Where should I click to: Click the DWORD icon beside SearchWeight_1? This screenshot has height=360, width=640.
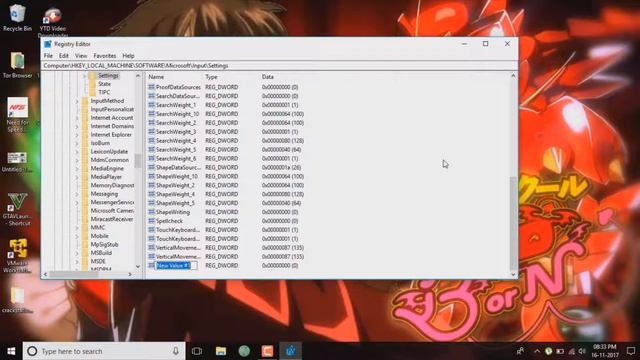(151, 105)
